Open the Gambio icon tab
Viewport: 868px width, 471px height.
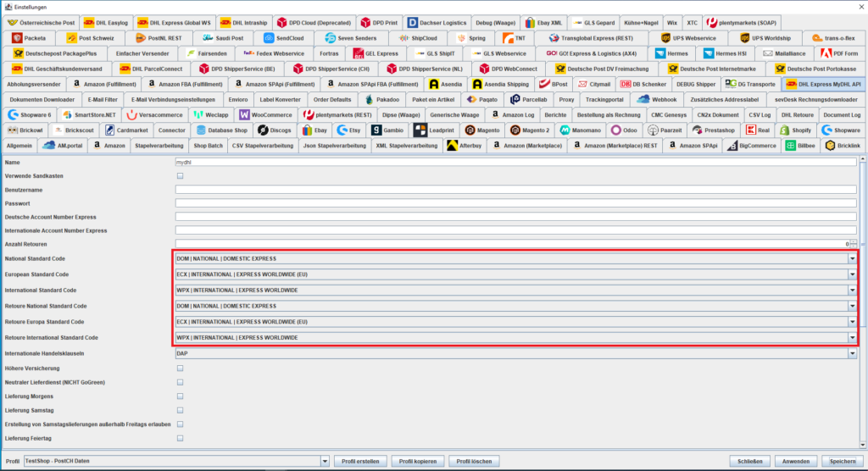pyautogui.click(x=376, y=130)
